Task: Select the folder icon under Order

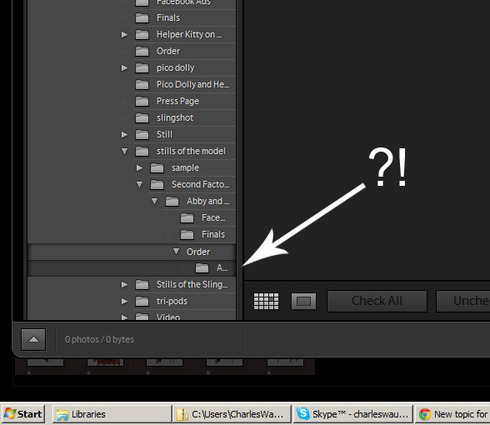Action: click(x=202, y=268)
